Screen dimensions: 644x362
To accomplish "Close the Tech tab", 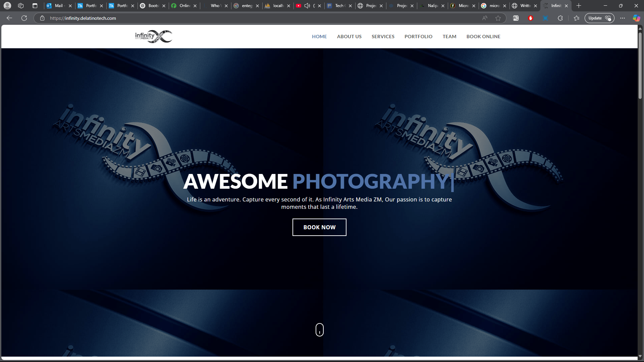I will point(350,6).
